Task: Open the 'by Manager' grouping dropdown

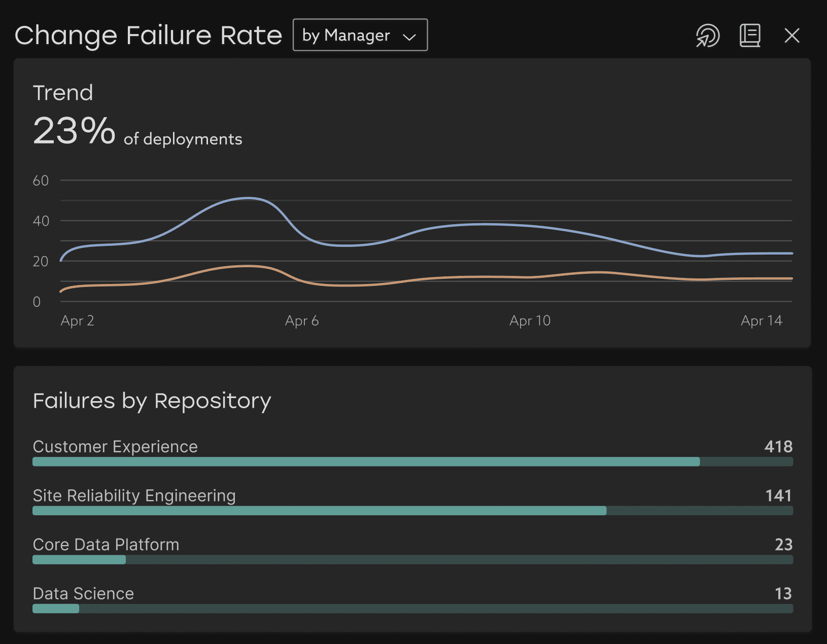Action: click(x=360, y=35)
